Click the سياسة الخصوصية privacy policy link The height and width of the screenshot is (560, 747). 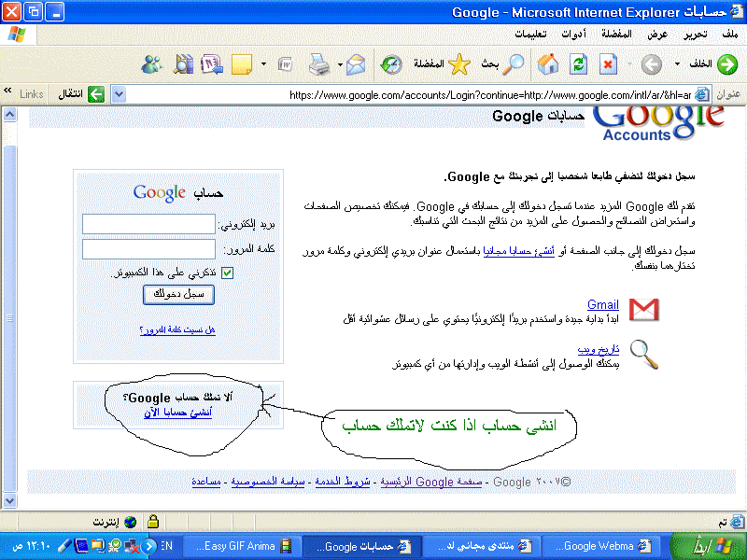(268, 482)
